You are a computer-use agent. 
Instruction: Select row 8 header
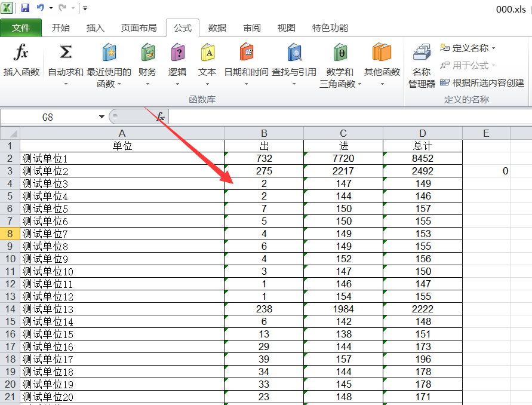[x=10, y=234]
